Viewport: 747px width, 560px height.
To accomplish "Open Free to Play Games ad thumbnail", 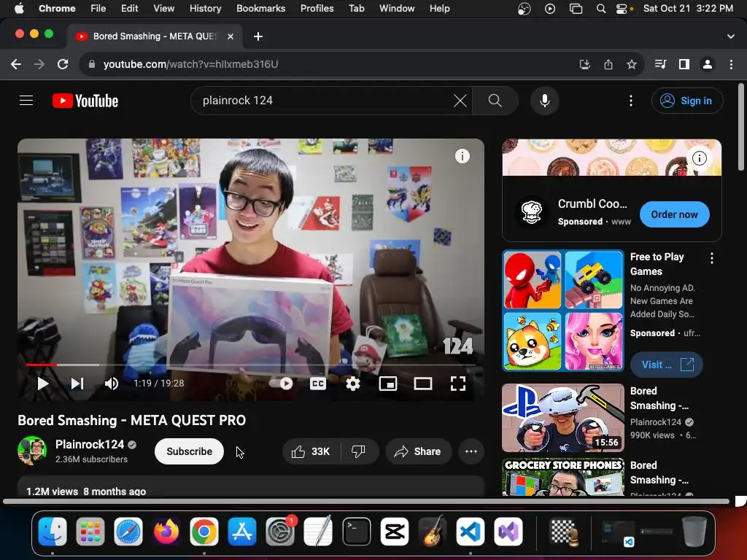I will coord(562,311).
